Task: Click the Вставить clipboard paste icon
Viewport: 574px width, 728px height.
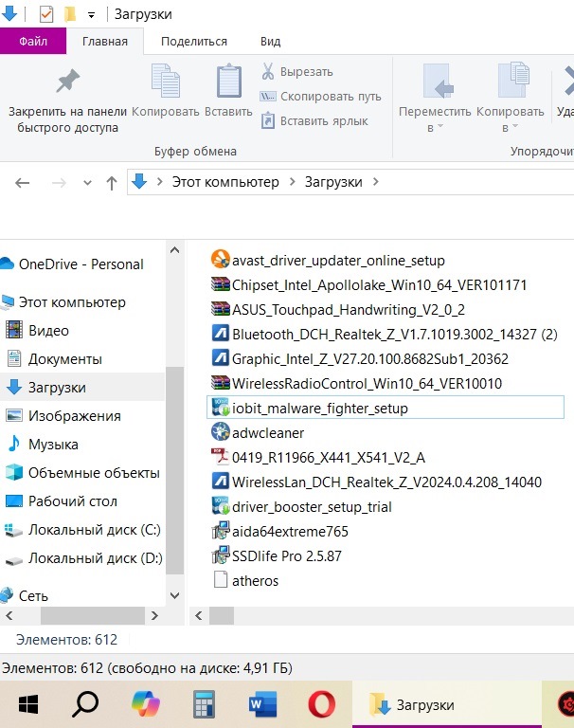Action: pyautogui.click(x=229, y=81)
